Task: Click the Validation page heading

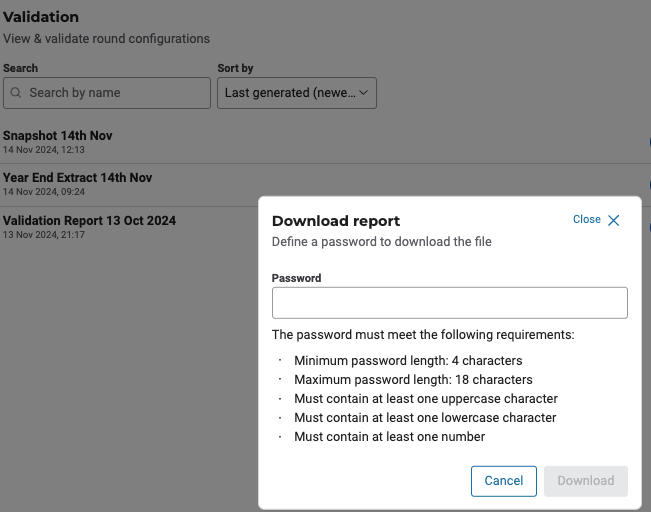Action: (x=41, y=17)
